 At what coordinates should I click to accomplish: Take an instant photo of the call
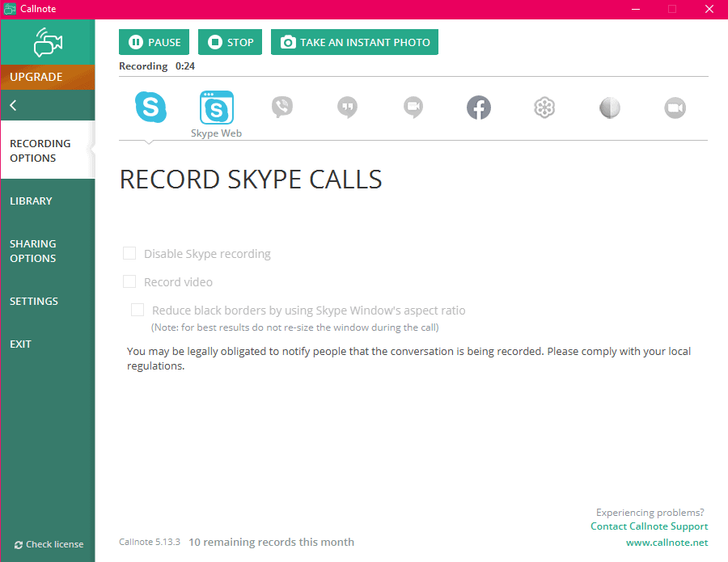click(x=354, y=41)
